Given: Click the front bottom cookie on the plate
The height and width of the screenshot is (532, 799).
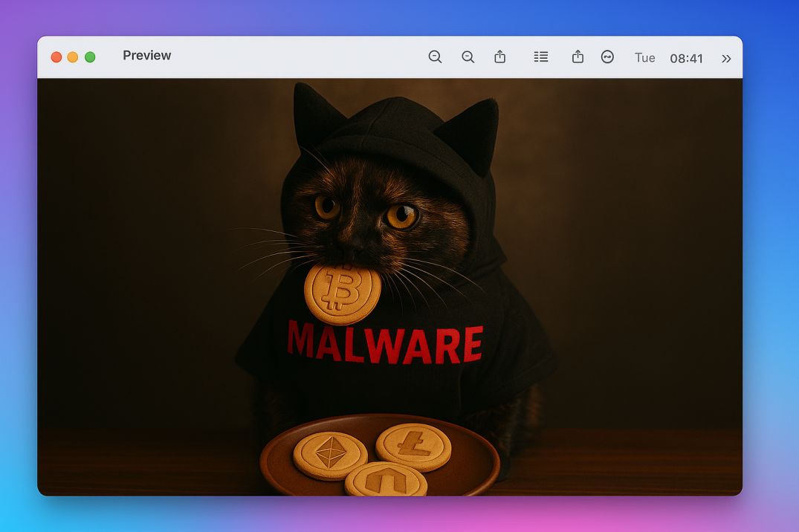Looking at the screenshot, I should pyautogui.click(x=385, y=482).
